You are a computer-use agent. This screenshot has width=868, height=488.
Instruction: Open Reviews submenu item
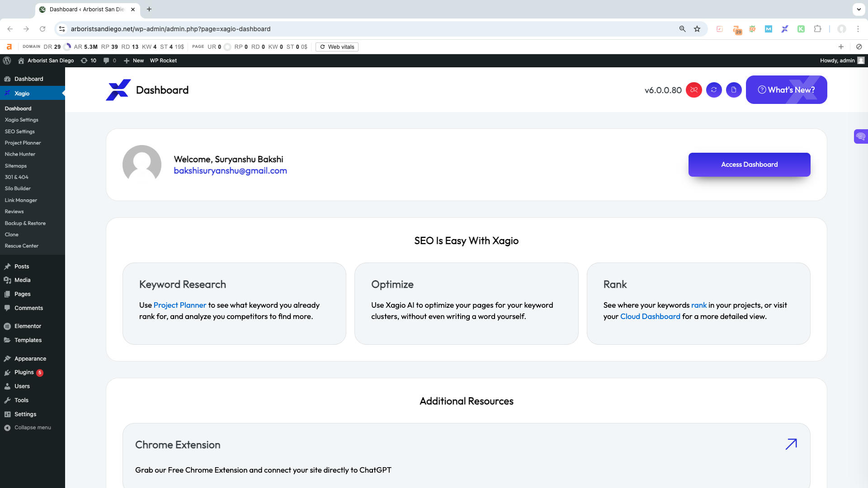14,211
